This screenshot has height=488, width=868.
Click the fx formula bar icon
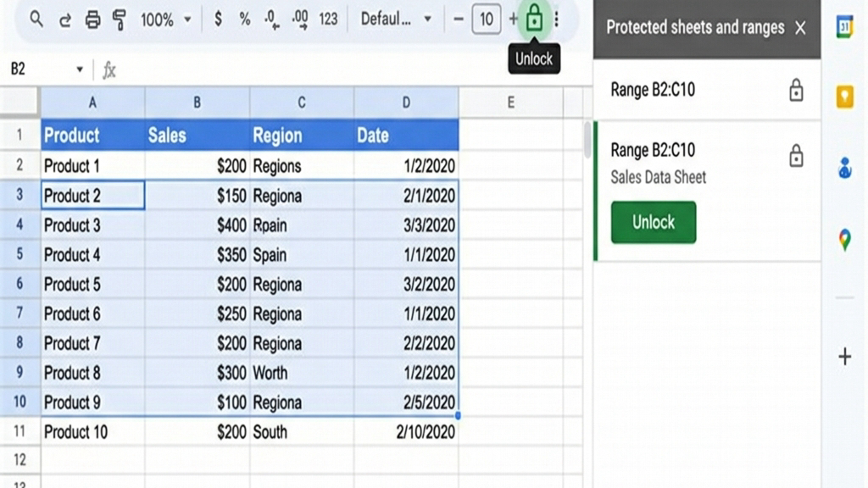[109, 70]
